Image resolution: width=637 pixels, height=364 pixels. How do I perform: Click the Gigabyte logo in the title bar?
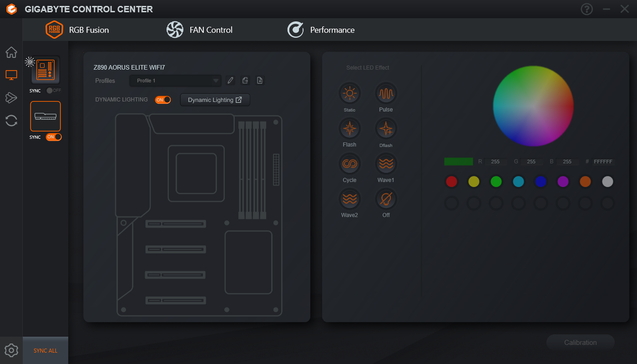pos(11,9)
